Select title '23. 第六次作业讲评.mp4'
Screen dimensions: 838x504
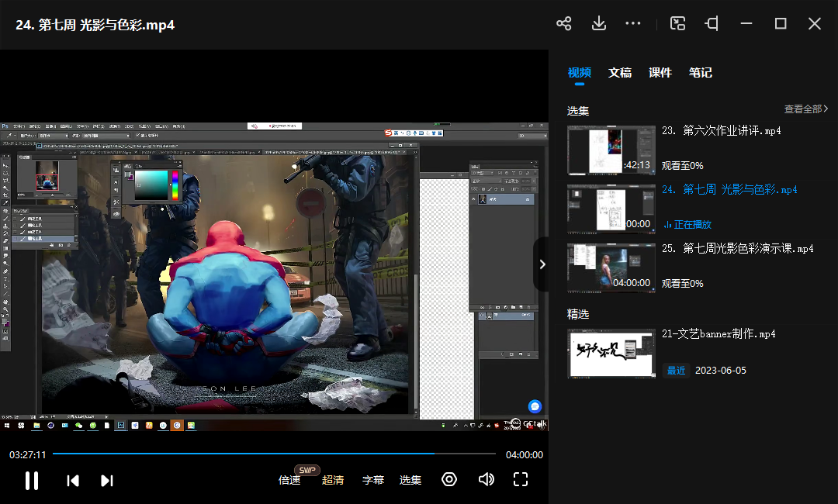(722, 131)
